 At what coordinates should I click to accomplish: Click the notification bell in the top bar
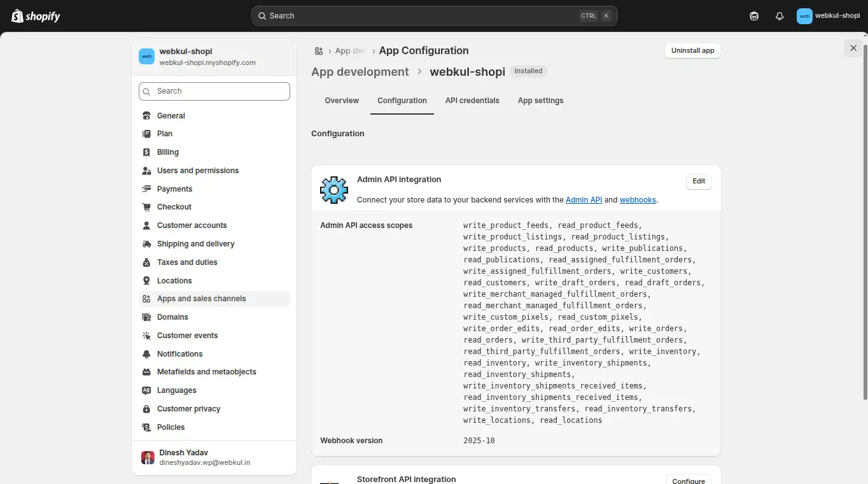779,15
